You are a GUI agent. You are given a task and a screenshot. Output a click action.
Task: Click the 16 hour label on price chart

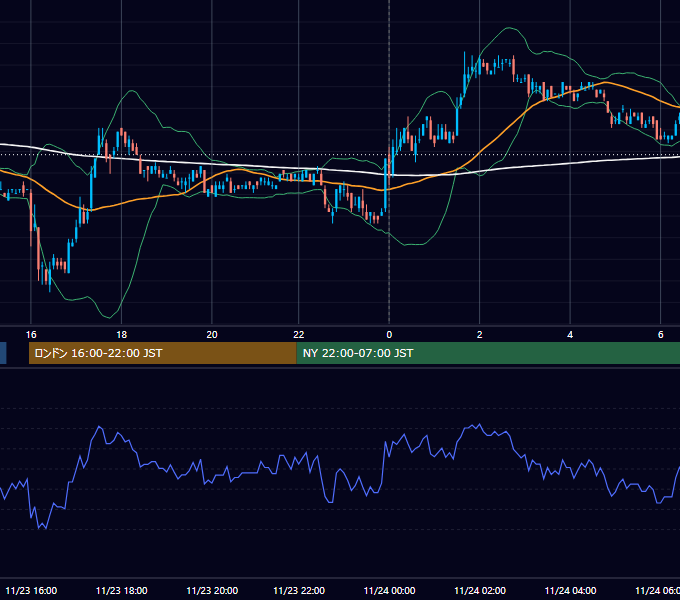(x=31, y=335)
